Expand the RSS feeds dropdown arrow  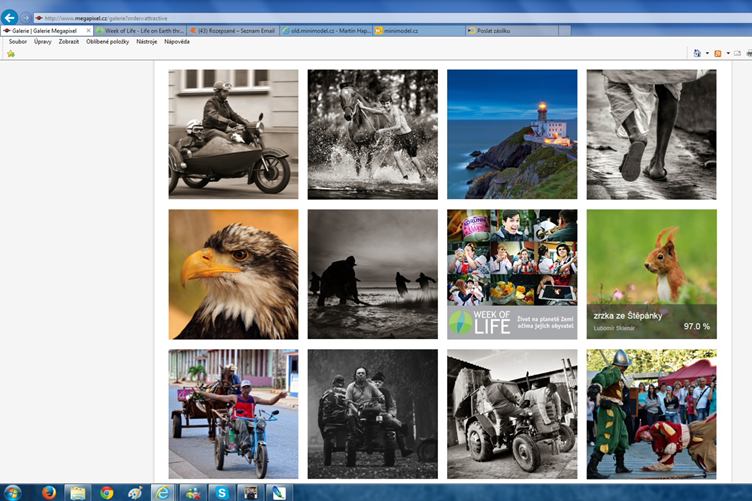pos(727,53)
